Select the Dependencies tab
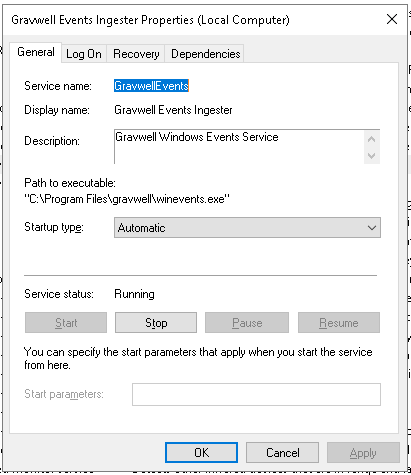411x475 pixels. [205, 54]
